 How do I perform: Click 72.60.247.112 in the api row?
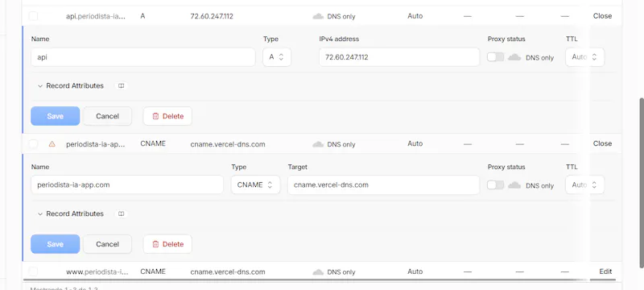[212, 16]
